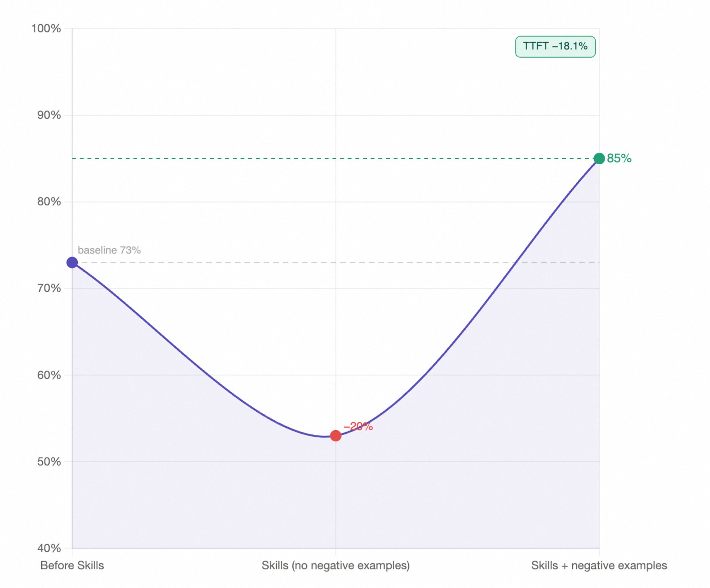
Task: Click the 80% y-axis tick label
Action: (x=49, y=201)
